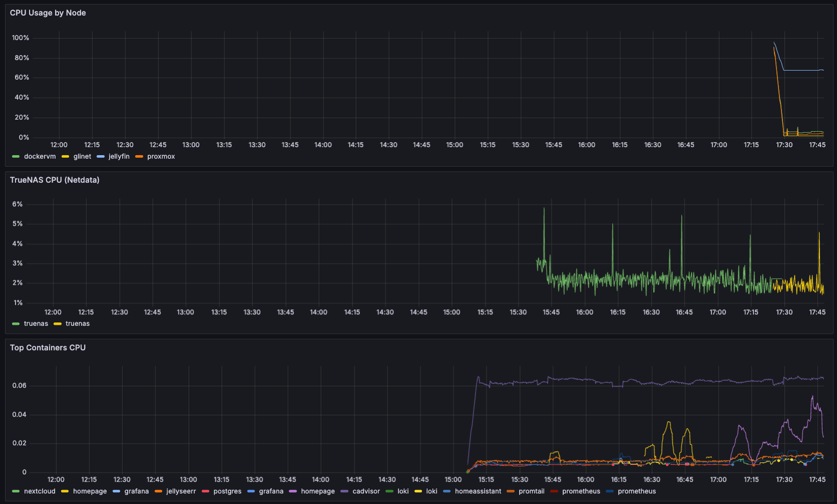Toggle the proxmox legend entry
The height and width of the screenshot is (504, 837).
(x=161, y=156)
